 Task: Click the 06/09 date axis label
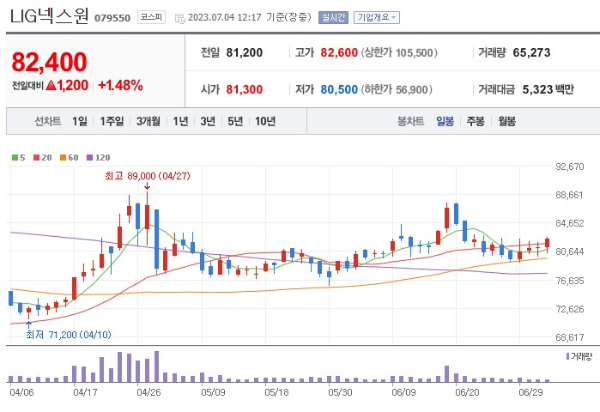[x=403, y=392]
